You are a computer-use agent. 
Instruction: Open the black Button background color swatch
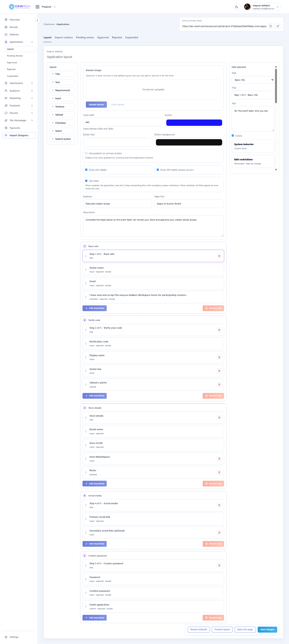point(189,142)
